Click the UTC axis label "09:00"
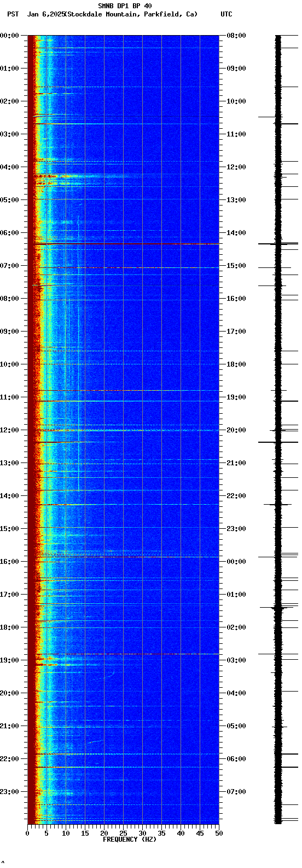This screenshot has height=868, width=302. click(236, 68)
